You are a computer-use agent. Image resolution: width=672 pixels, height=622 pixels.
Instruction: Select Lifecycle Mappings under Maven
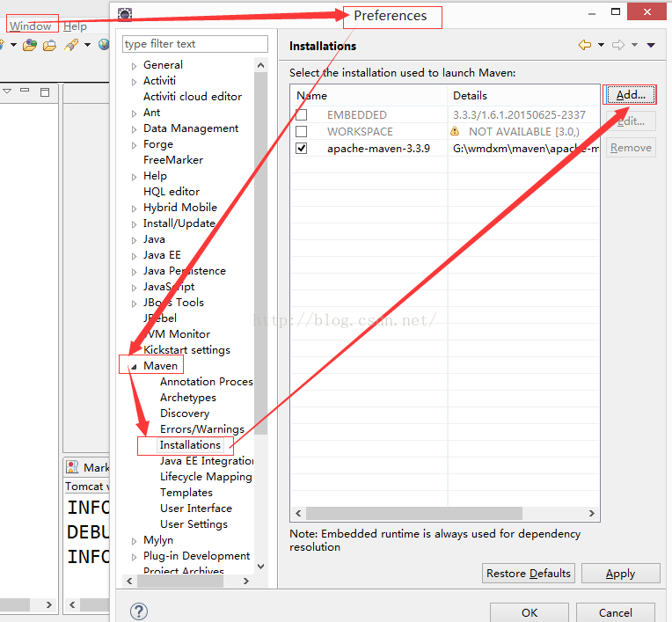[207, 476]
